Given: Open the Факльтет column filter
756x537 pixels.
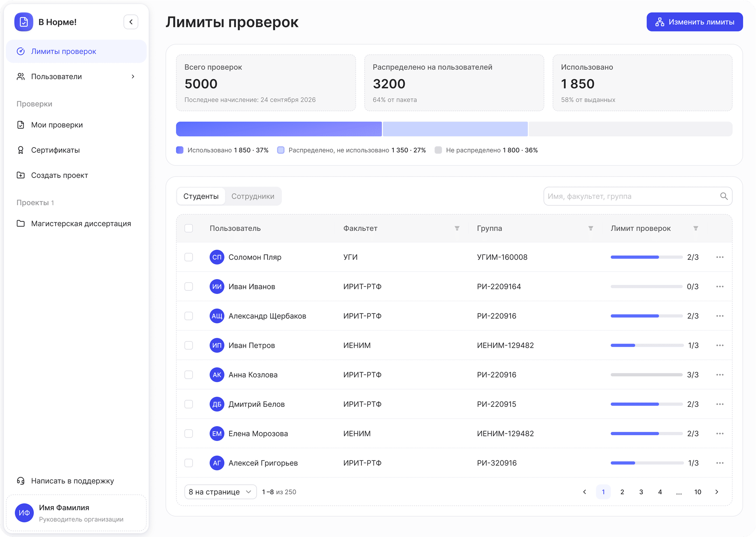Looking at the screenshot, I should (457, 228).
